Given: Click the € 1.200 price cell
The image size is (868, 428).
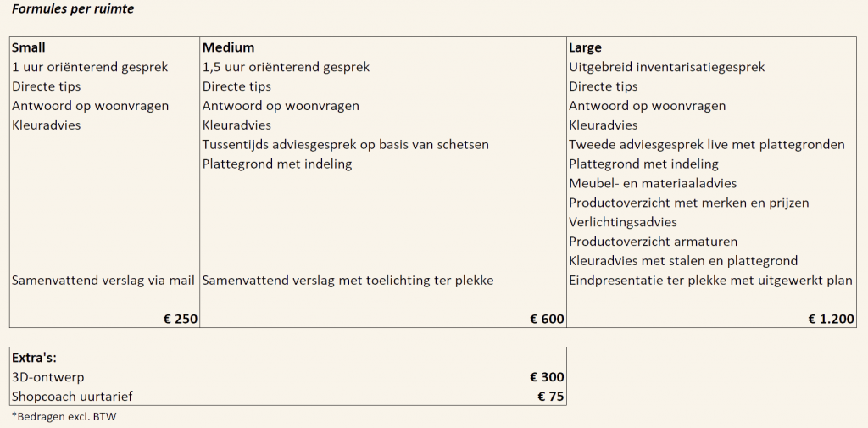Looking at the screenshot, I should click(x=831, y=319).
